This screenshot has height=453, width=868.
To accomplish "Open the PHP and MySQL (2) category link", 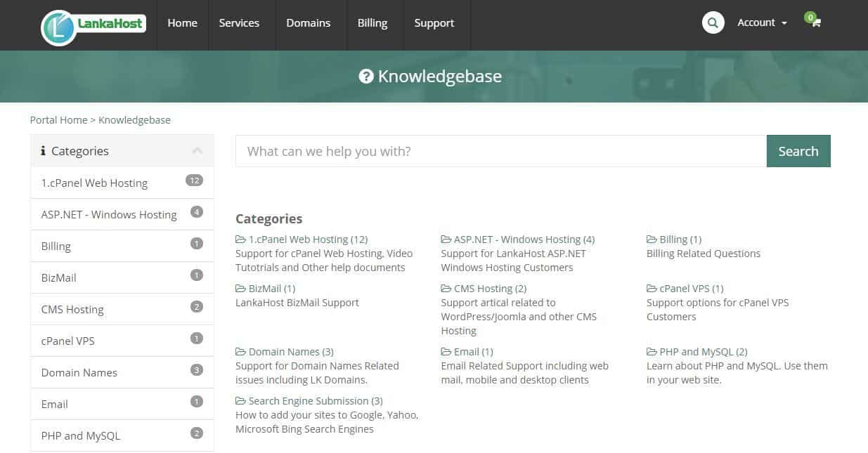I will click(x=704, y=352).
